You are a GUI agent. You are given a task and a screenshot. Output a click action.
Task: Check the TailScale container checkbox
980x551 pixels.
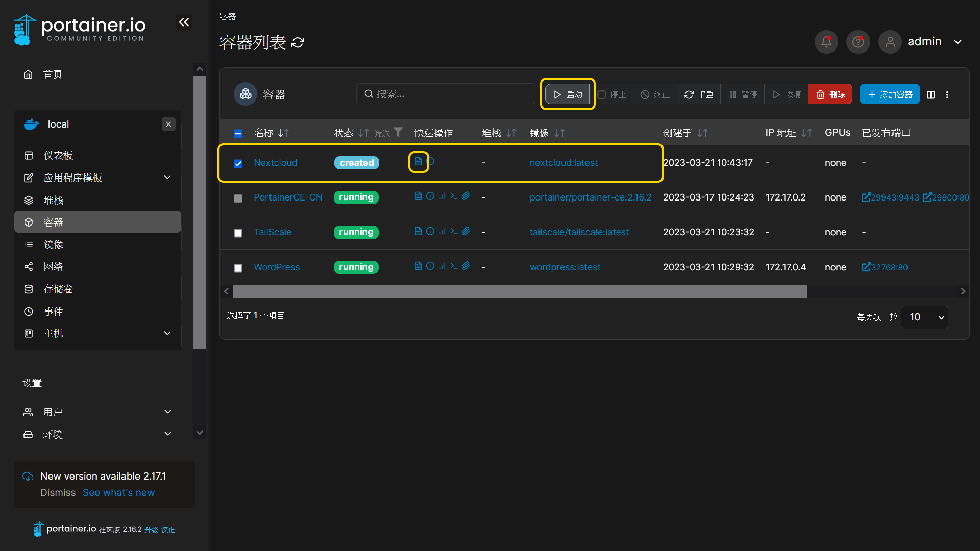tap(238, 233)
